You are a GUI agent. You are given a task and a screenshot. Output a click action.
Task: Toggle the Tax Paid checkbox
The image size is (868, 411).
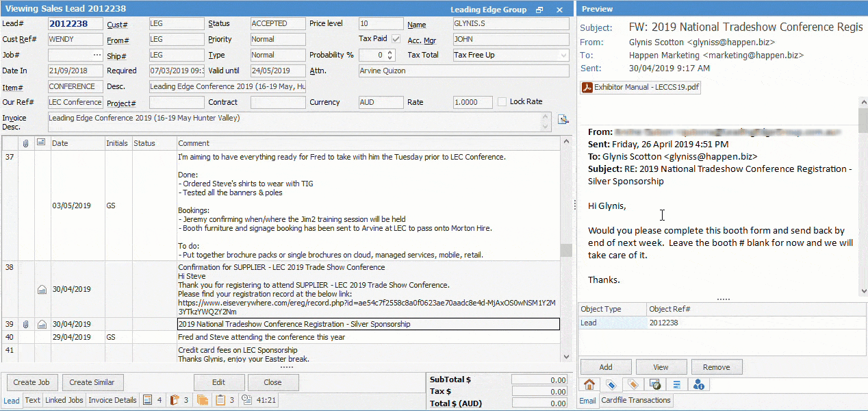click(396, 39)
